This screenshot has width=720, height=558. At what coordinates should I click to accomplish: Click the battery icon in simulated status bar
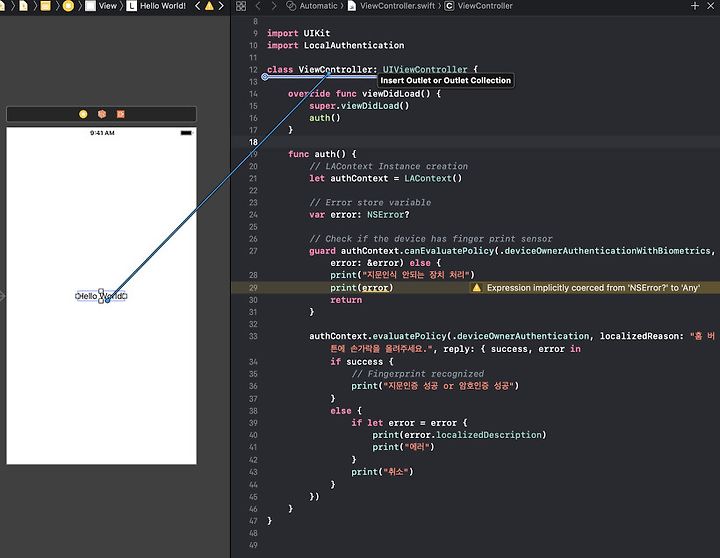[x=186, y=133]
